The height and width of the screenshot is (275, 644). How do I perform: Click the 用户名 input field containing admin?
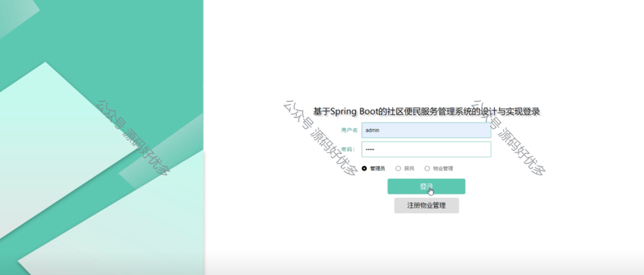pos(426,130)
